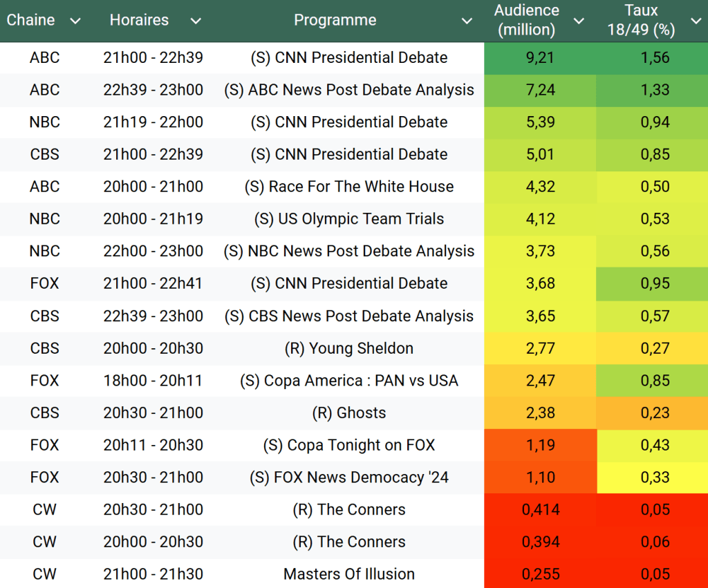Select the US Olympic Team Trials cell

[348, 219]
